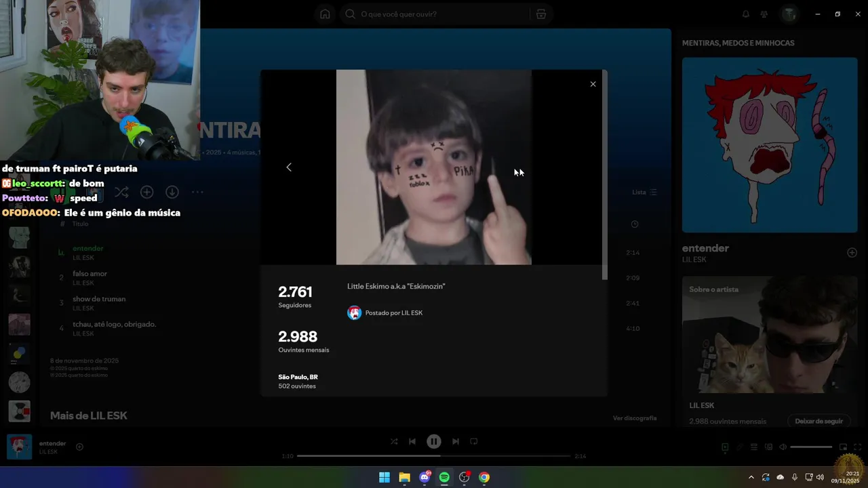Adjust the Spotify volume slider
The width and height of the screenshot is (868, 488).
point(811,447)
